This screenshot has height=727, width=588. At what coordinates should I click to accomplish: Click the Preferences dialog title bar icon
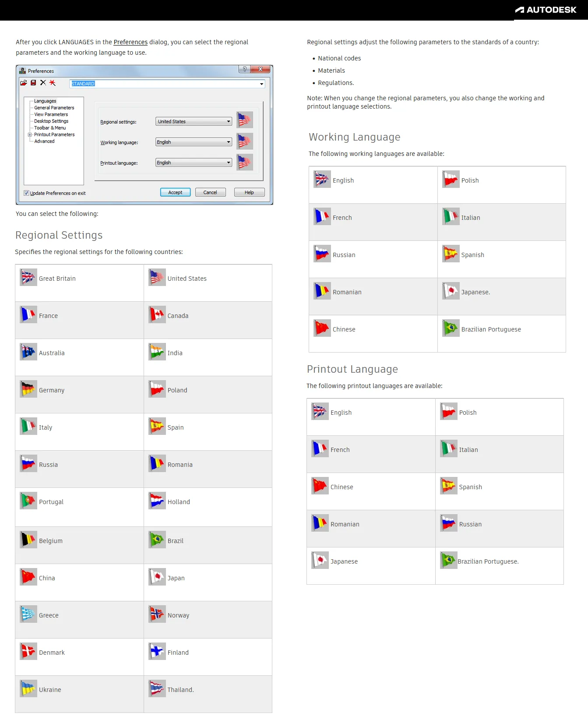[x=22, y=71]
